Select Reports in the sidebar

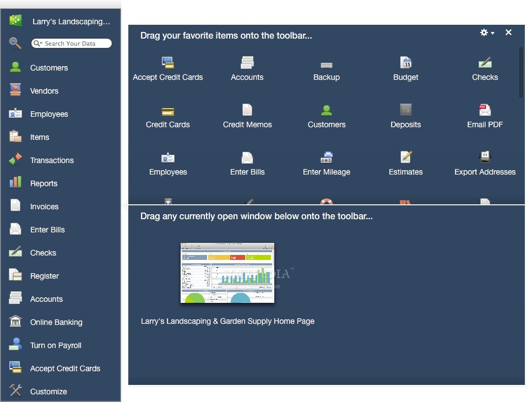point(44,183)
